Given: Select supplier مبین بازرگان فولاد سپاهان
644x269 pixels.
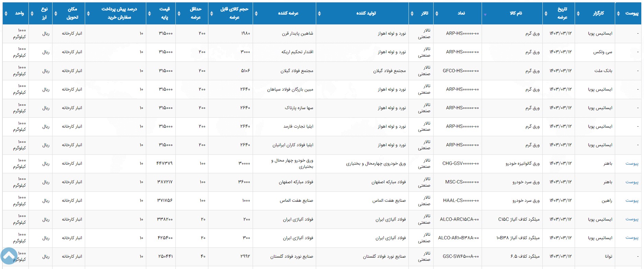Looking at the screenshot, I should tap(290, 89).
